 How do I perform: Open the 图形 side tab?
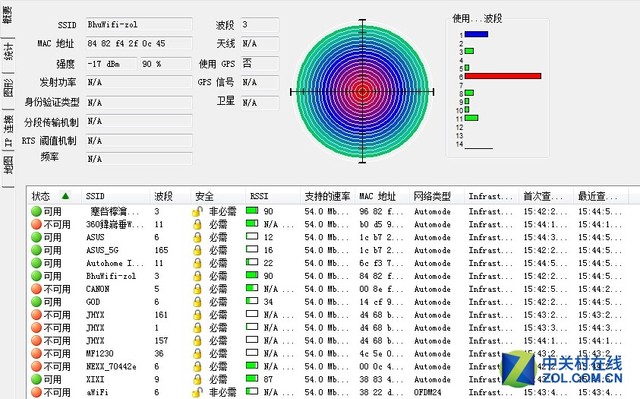click(8, 87)
